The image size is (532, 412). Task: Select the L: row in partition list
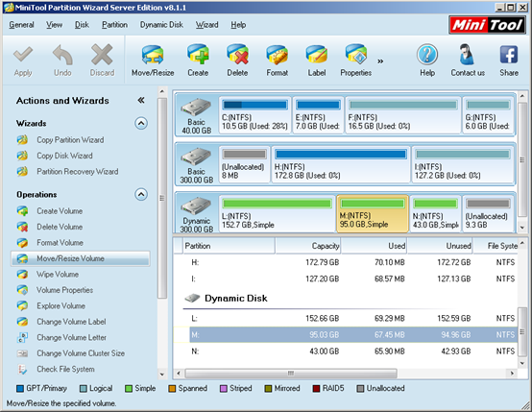tap(346, 318)
